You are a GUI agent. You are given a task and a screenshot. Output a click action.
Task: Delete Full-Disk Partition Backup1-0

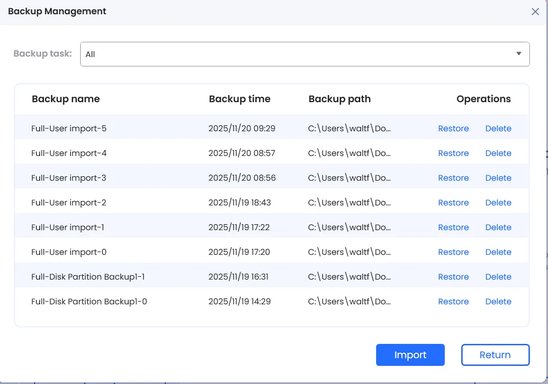click(498, 302)
